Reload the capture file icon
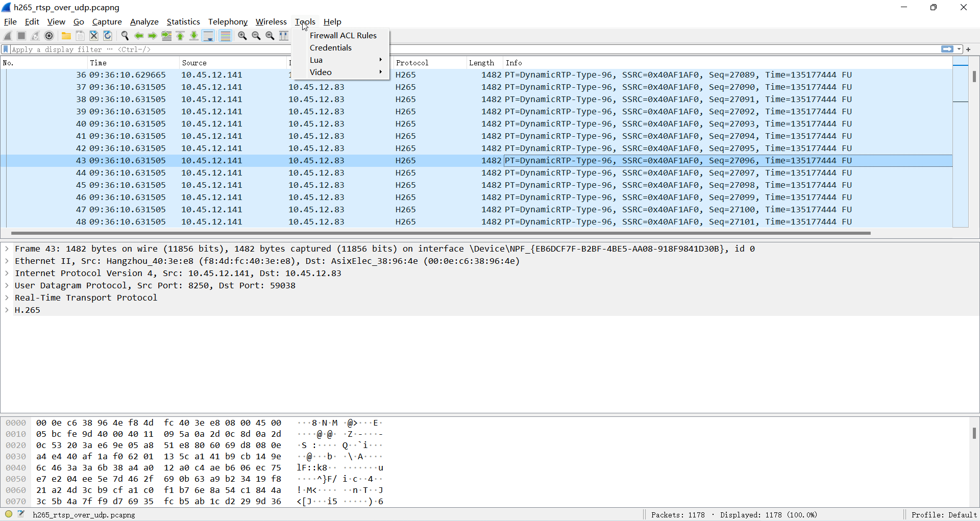 click(108, 36)
